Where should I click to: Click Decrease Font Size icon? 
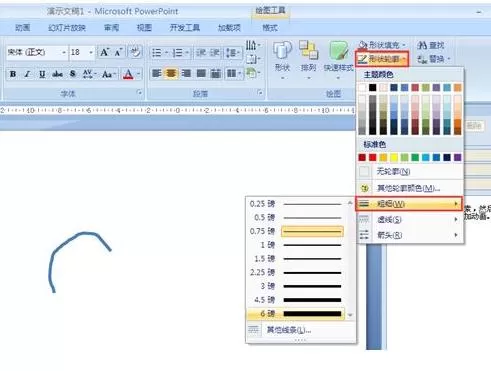[119, 52]
